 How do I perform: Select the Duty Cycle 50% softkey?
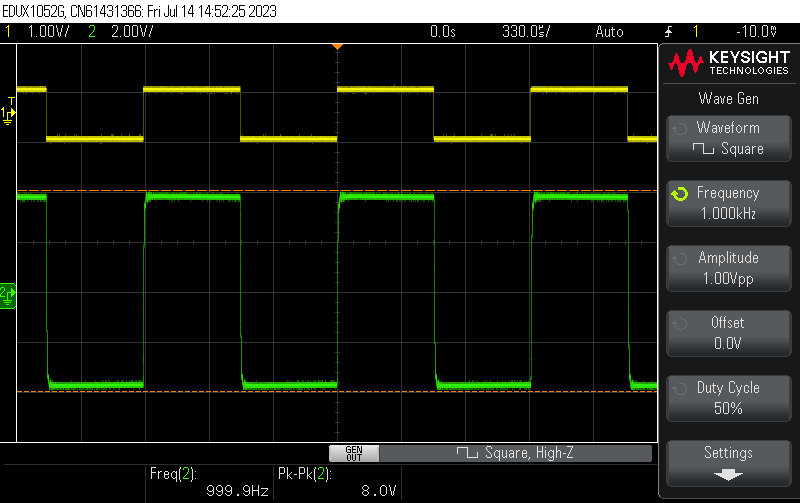point(729,398)
